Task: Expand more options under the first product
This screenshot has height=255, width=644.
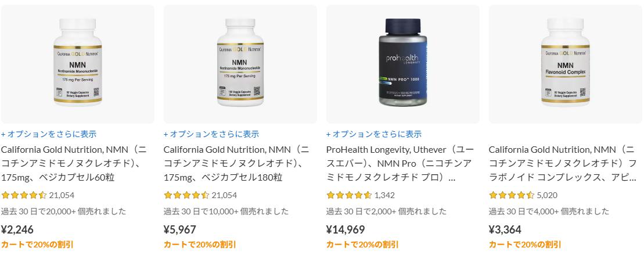Action: pos(48,134)
